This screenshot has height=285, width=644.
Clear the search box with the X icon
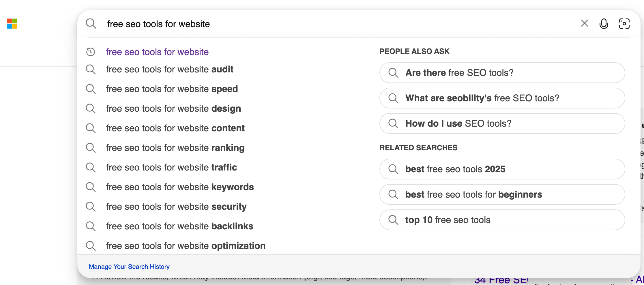[x=585, y=23]
